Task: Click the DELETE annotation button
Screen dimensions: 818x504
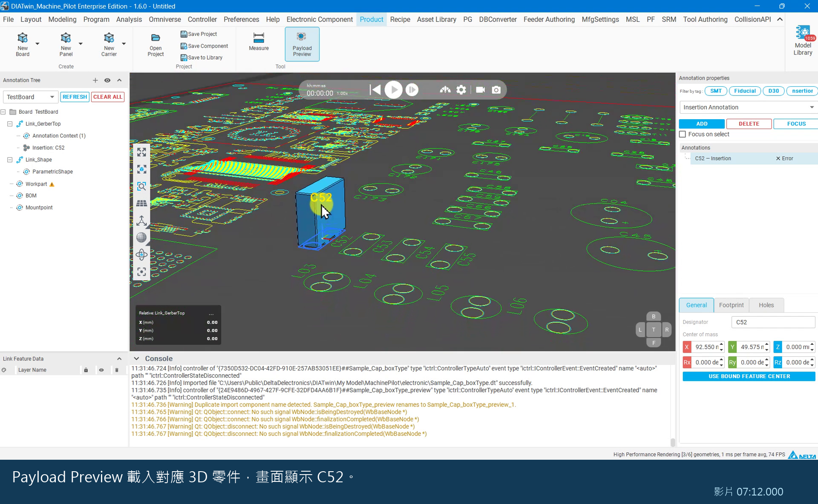Action: (749, 124)
